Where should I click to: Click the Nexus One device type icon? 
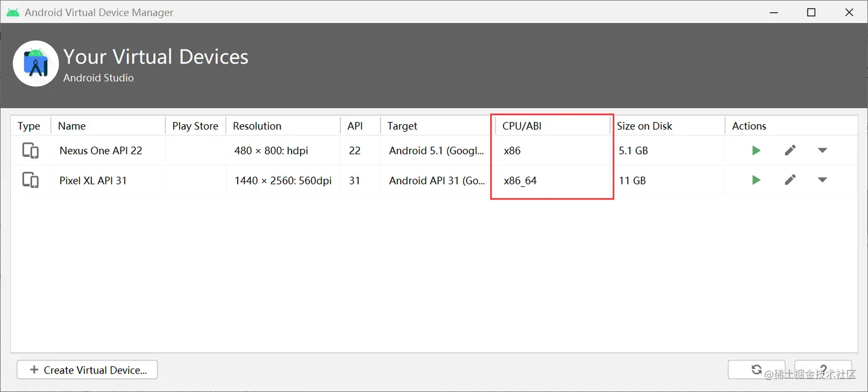(30, 151)
